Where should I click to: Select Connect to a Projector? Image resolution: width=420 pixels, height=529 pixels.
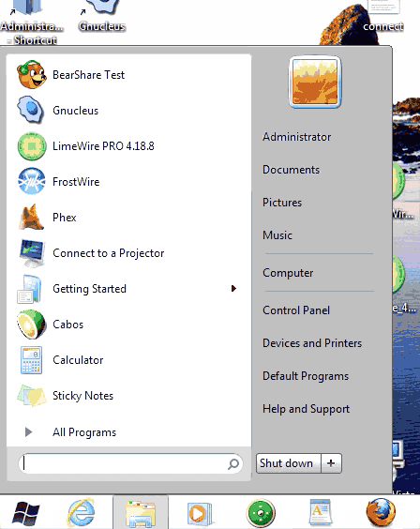108,253
